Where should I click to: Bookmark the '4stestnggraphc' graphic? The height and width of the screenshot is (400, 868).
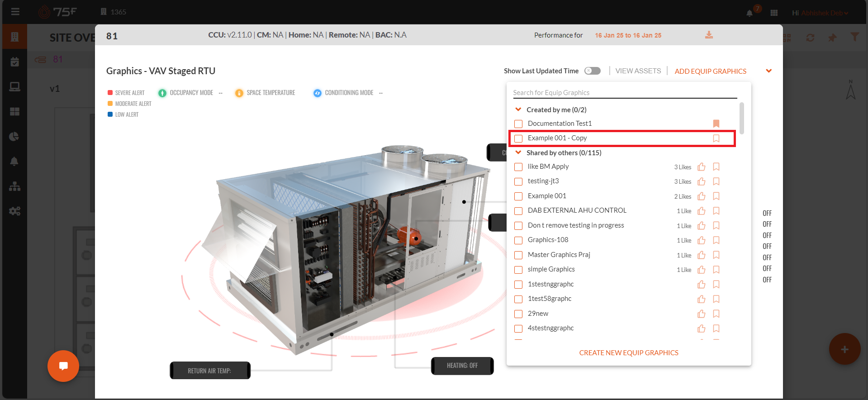(x=716, y=329)
